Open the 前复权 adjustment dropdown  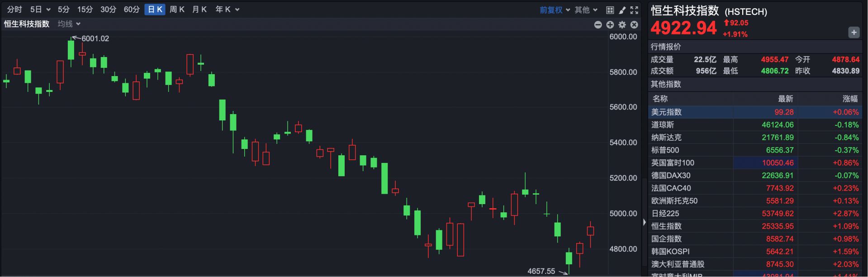555,10
